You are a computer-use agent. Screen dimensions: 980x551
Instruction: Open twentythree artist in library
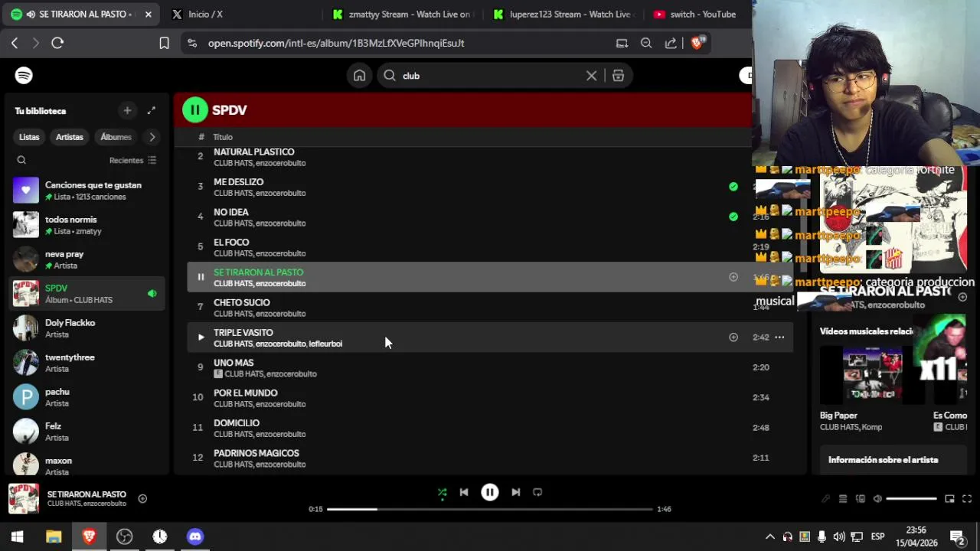87,363
